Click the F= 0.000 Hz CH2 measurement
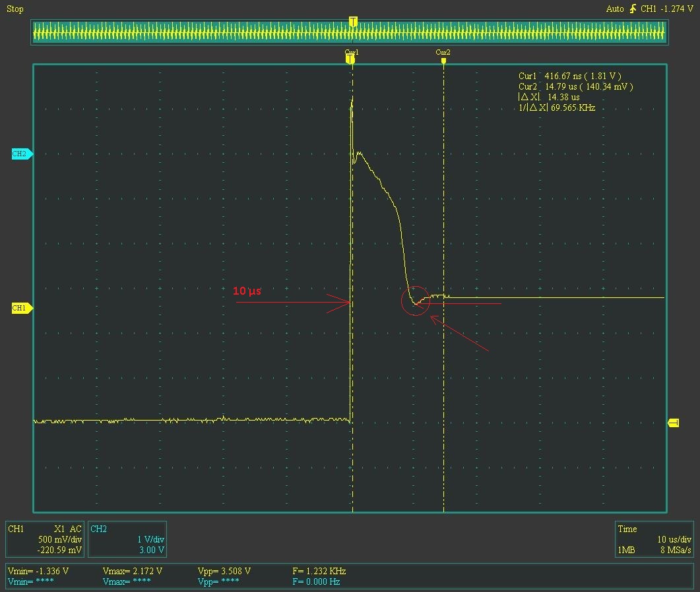The image size is (700, 592). click(316, 581)
